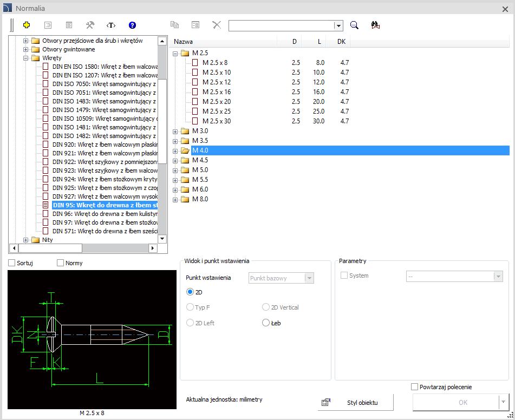Click the tree vertical scrollbar thumb
The height and width of the screenshot is (420, 515).
pyautogui.click(x=162, y=121)
